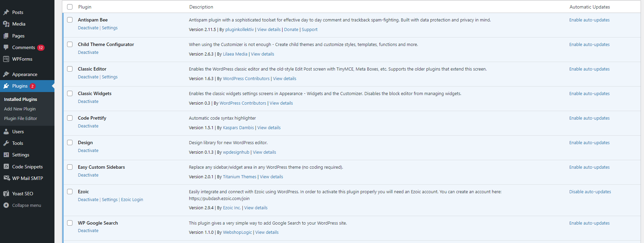Click the WPForms sidebar icon
This screenshot has width=644, height=243.
6,59
